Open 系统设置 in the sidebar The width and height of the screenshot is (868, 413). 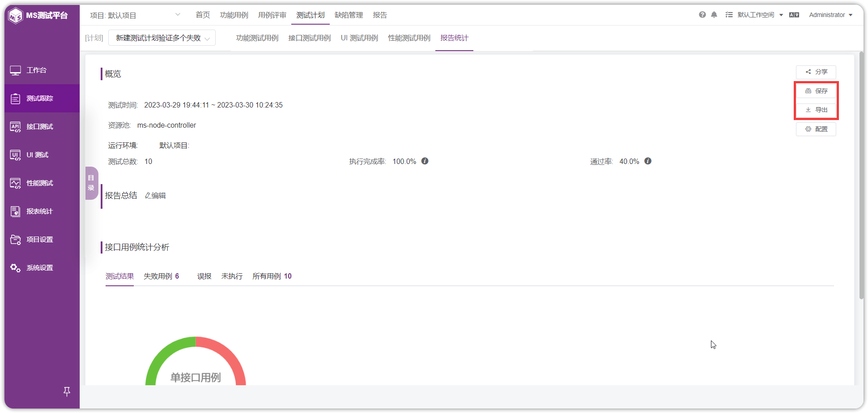coord(42,268)
